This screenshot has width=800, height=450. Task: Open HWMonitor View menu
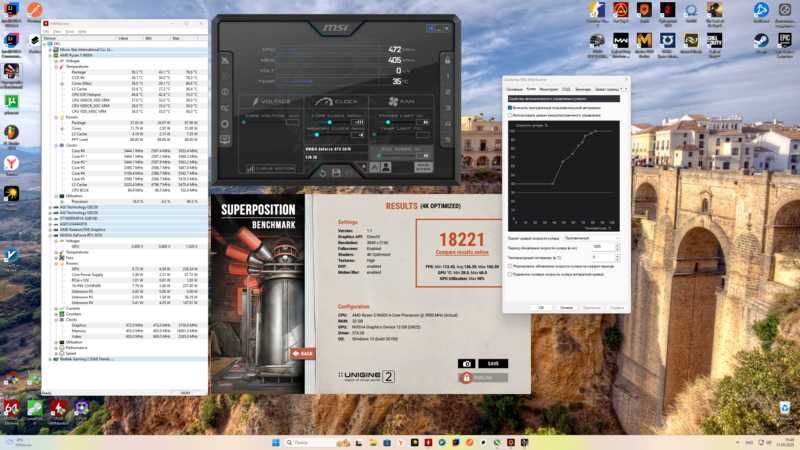tap(57, 32)
